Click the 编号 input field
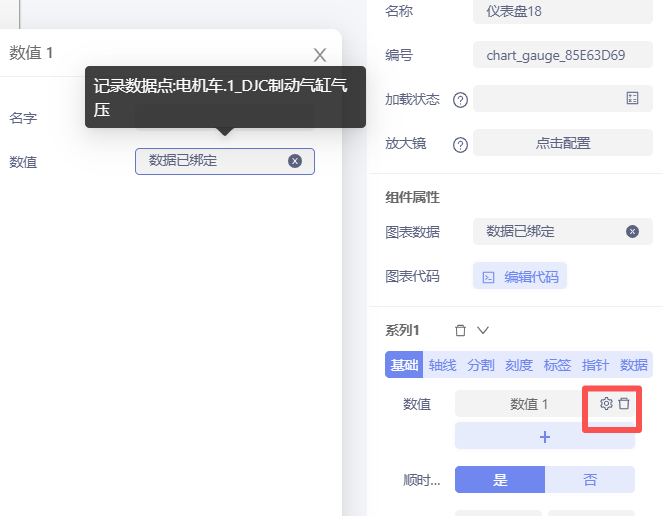The width and height of the screenshot is (663, 516). (x=563, y=55)
